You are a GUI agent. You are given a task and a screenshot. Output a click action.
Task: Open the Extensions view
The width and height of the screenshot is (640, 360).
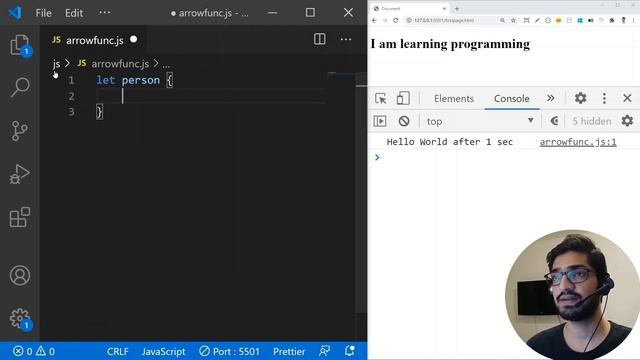point(20,218)
